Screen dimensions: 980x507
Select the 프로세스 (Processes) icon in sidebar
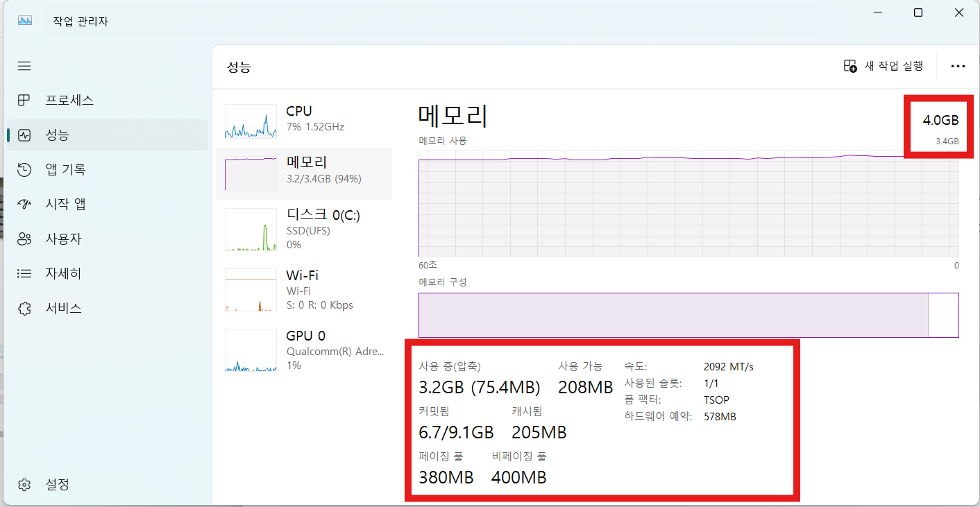pos(24,100)
